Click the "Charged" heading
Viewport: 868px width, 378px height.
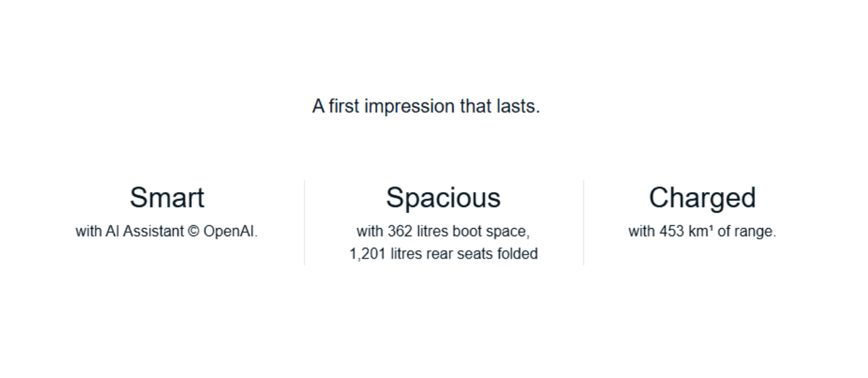tap(702, 197)
